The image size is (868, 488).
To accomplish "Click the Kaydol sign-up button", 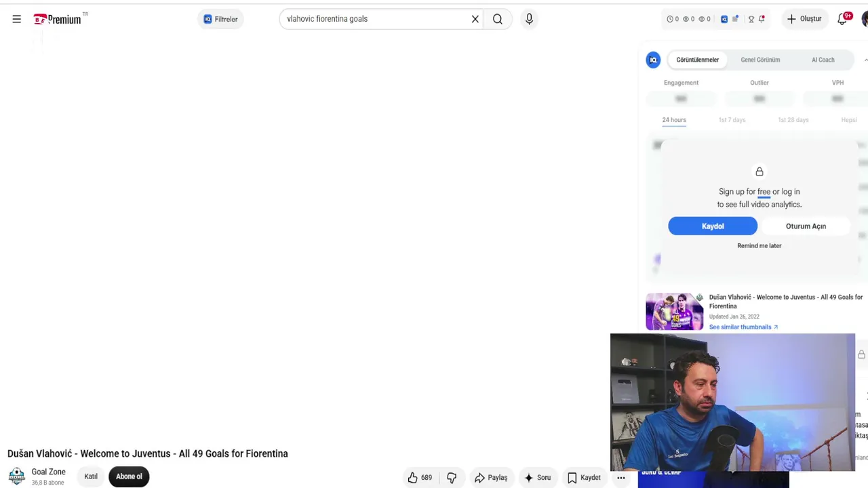I will (x=713, y=226).
